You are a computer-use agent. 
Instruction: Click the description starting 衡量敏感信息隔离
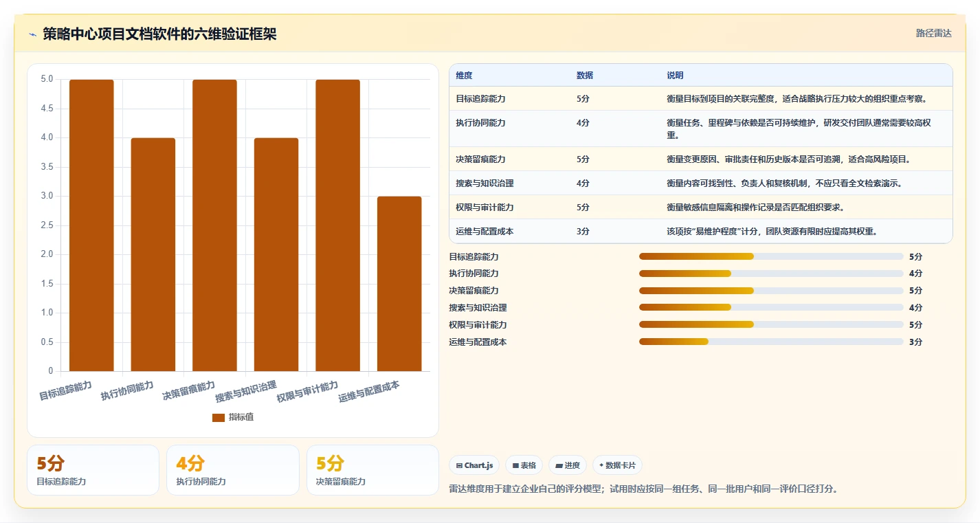pyautogui.click(x=756, y=208)
